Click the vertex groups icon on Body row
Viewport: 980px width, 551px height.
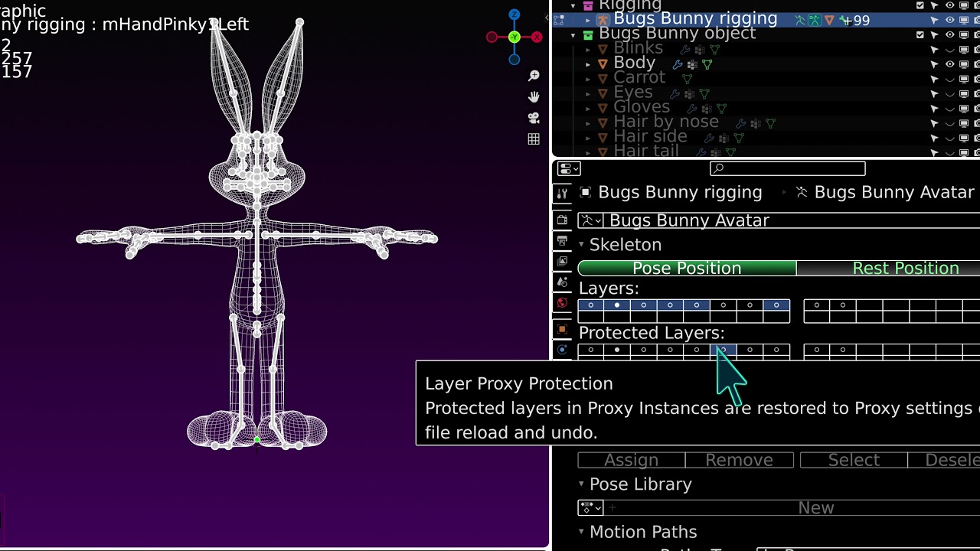click(x=692, y=64)
